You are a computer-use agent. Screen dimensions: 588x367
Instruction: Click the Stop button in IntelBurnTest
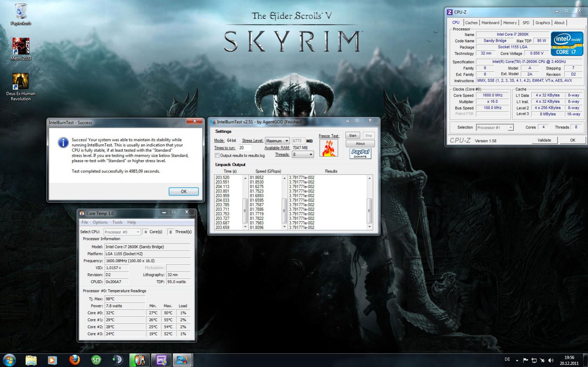click(x=368, y=135)
